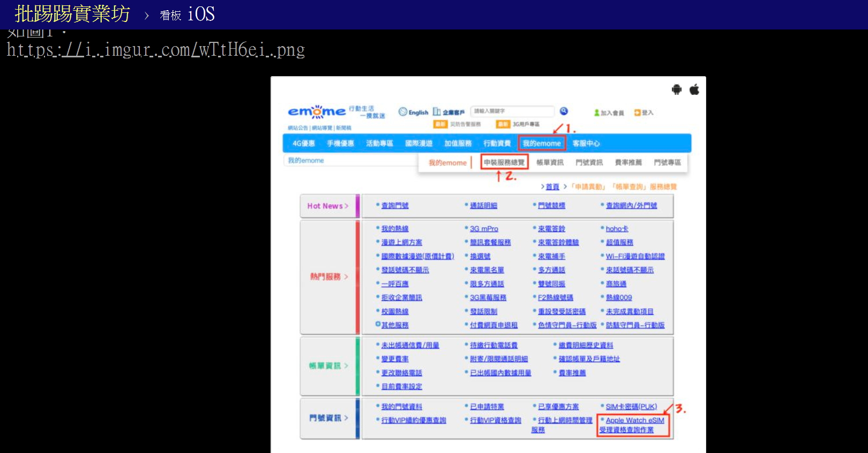Screen dimensions: 868x453
Task: Open the 繳費明細歷史資料 link
Action: point(586,346)
